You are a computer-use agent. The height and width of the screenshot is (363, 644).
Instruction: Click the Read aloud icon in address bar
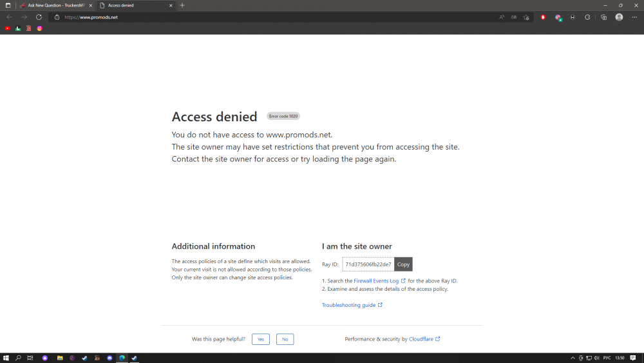(x=502, y=17)
